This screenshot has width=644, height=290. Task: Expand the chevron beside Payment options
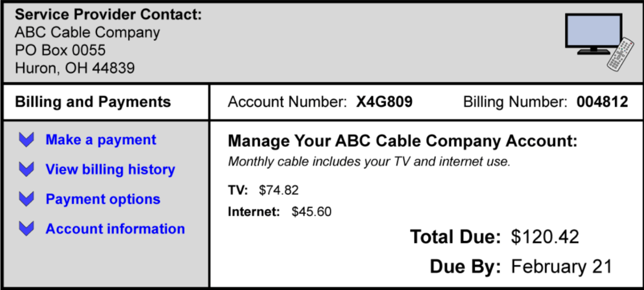(26, 199)
